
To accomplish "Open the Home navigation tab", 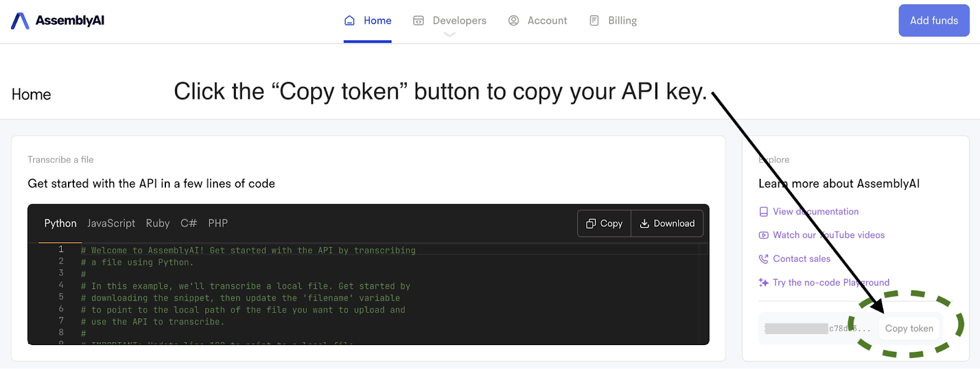I will (x=367, y=21).
